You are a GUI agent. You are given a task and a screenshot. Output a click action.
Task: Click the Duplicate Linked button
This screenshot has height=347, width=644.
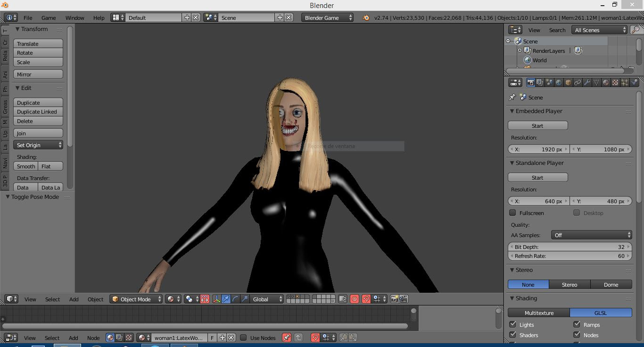[x=38, y=112]
